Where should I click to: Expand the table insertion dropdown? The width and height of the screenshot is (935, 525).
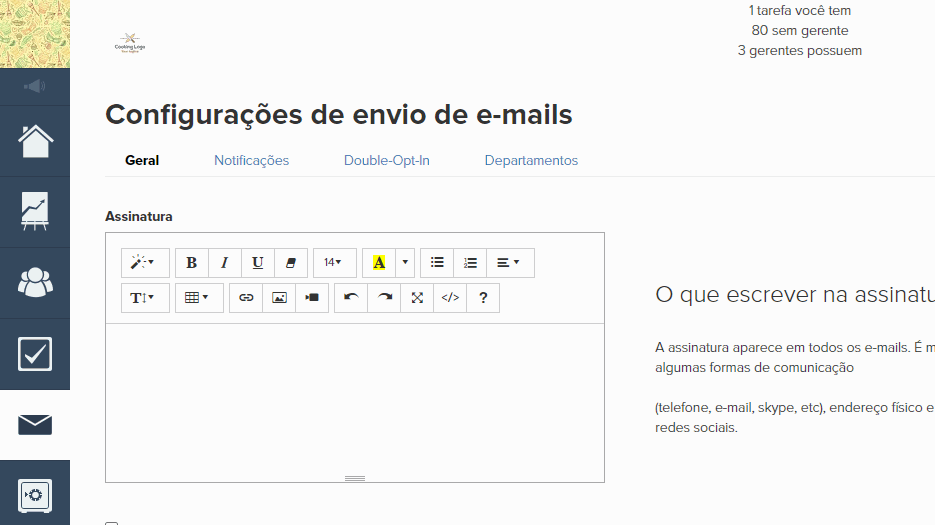[198, 298]
